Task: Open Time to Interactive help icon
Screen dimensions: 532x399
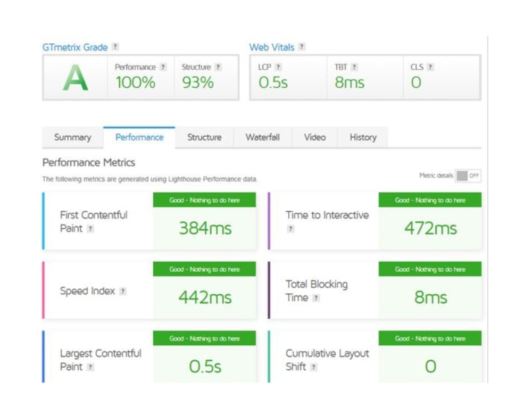Action: tap(290, 229)
